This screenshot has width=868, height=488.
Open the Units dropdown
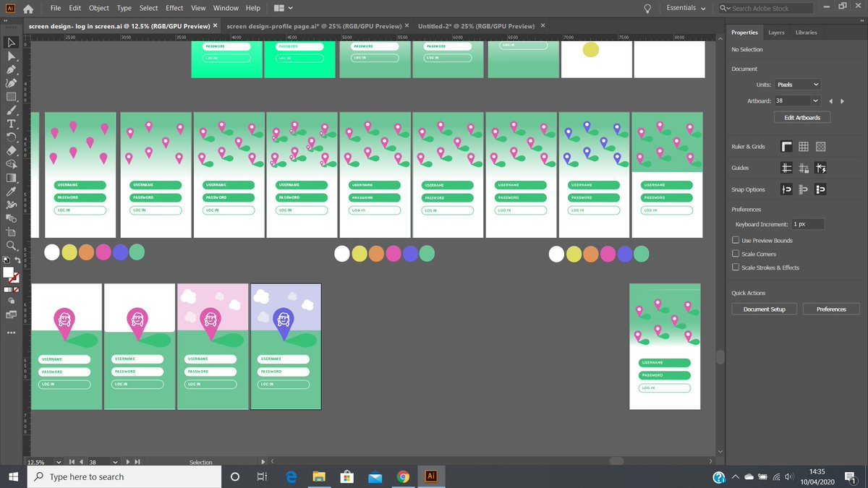[x=797, y=85]
